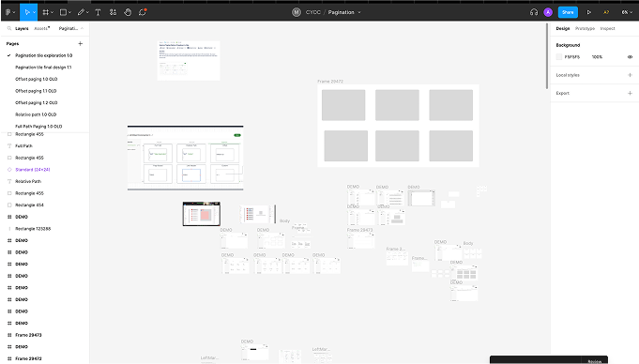Click the F5F5F5 background color swatch
The image size is (639, 364).
coord(559,57)
